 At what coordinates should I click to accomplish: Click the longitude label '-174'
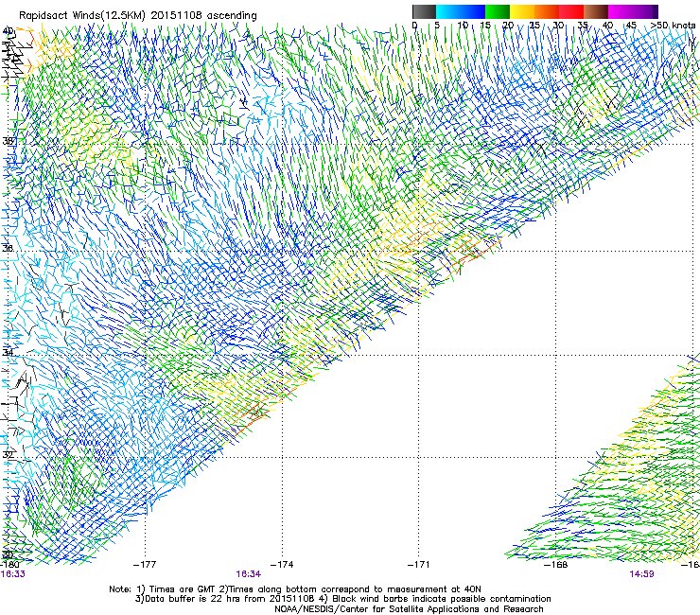[282, 565]
